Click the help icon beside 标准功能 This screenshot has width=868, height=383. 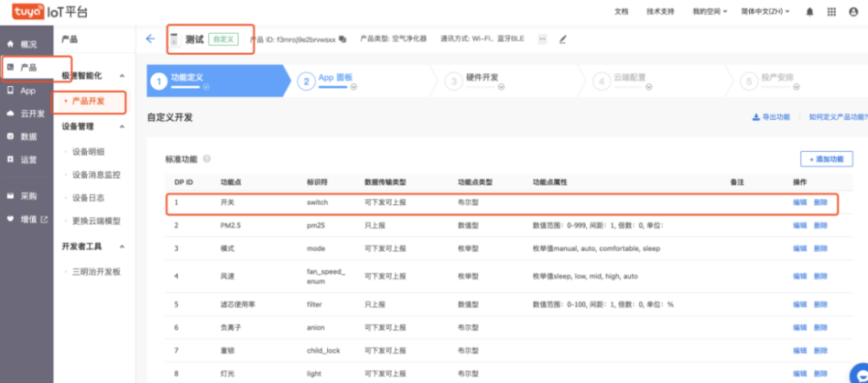coord(207,160)
